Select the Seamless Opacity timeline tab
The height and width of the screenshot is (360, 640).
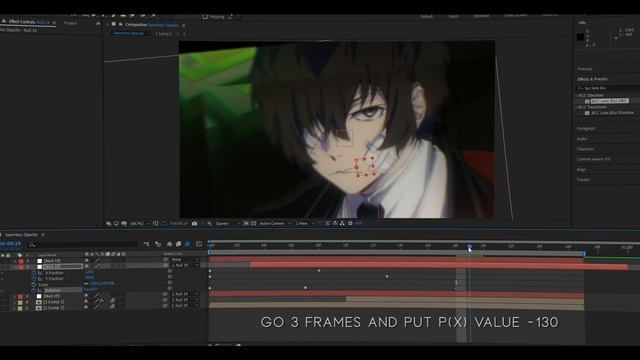coord(21,235)
